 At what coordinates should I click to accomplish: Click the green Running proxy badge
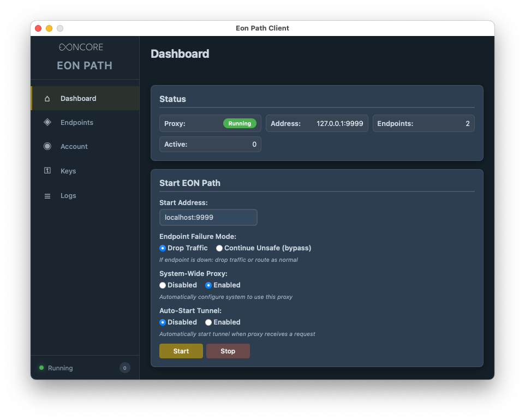tap(240, 123)
